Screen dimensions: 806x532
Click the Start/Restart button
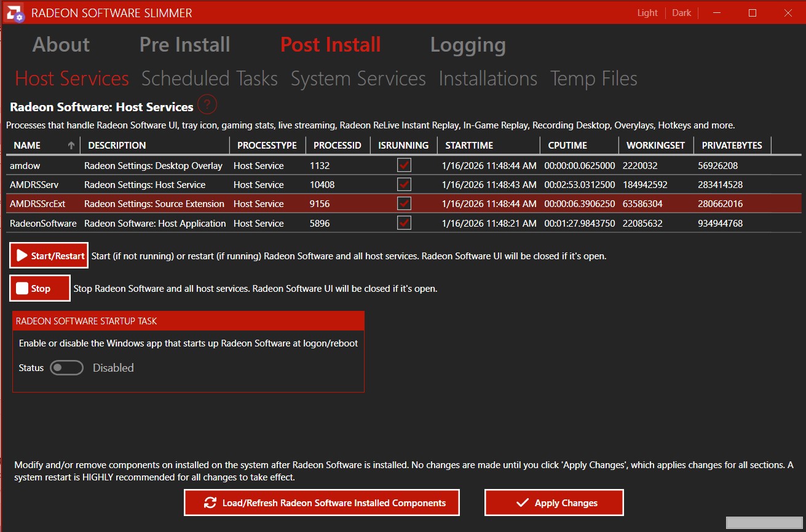coord(49,256)
